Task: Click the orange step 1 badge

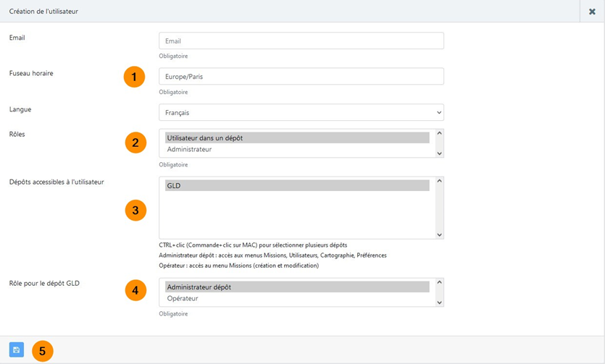Action: tap(135, 77)
